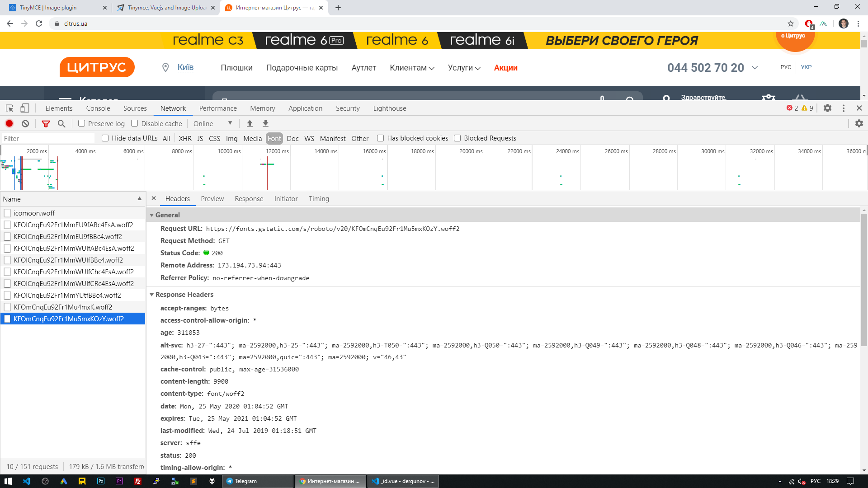The height and width of the screenshot is (488, 868).
Task: Click the inspect element picker icon
Action: [9, 108]
